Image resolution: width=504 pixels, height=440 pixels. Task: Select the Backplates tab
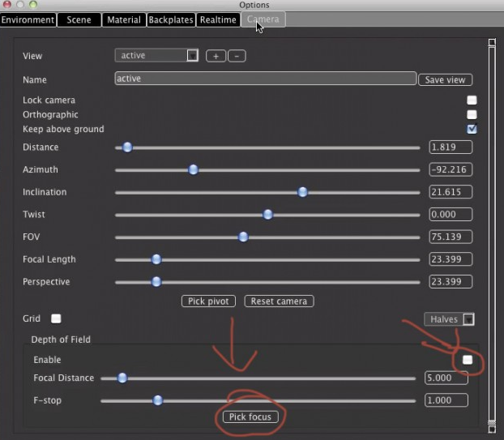[x=171, y=19]
